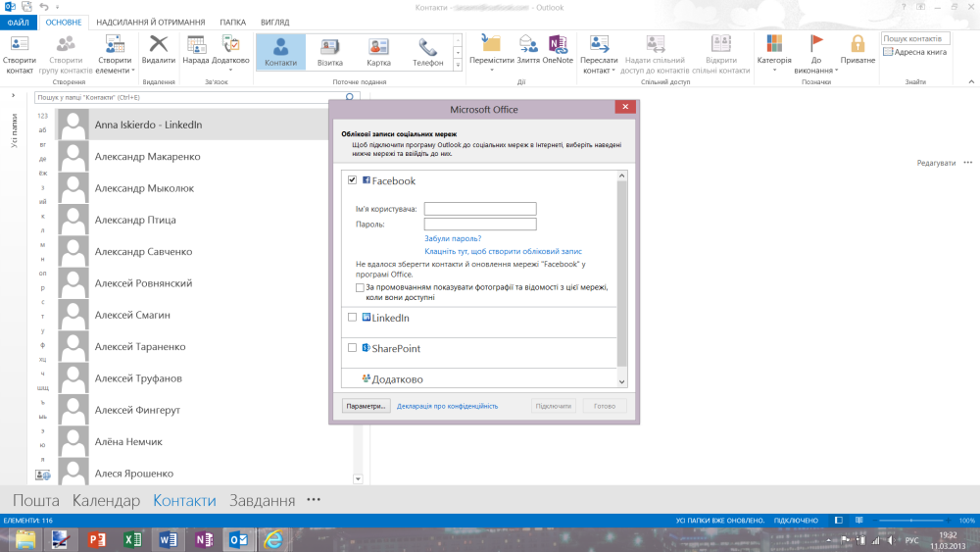The height and width of the screenshot is (552, 980).
Task: Open the ПАПКА ribbon tab
Action: pos(232,22)
